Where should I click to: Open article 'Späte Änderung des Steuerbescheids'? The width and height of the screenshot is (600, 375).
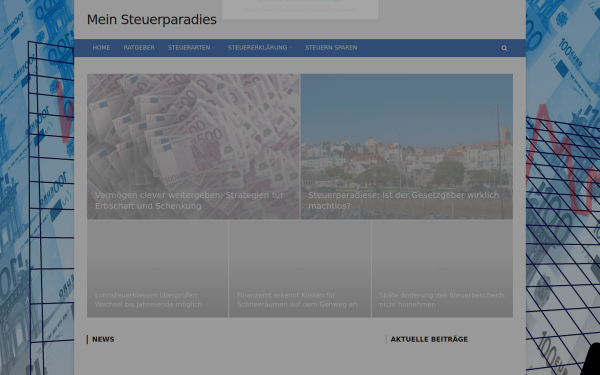442,300
